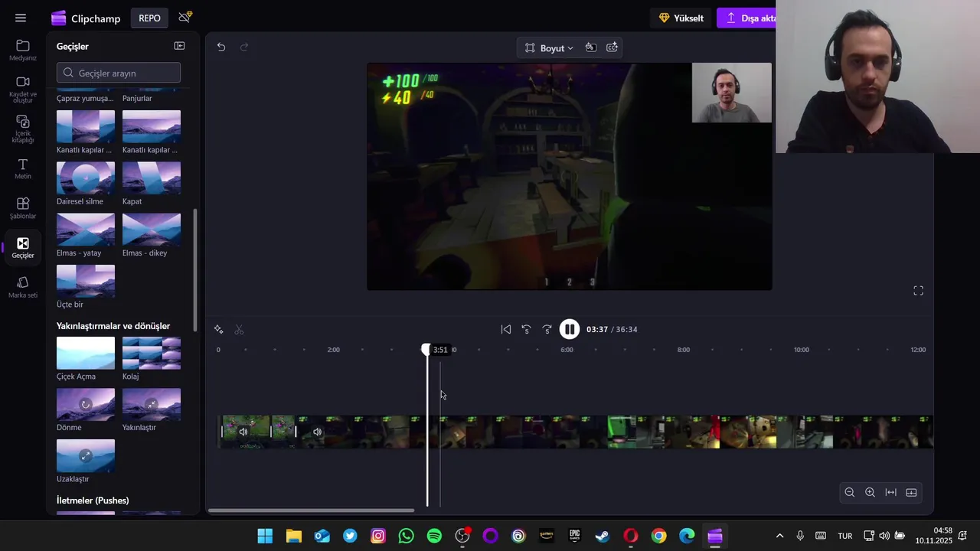The image size is (980, 551).
Task: Collapse the Geçişler side panel
Action: [x=179, y=46]
